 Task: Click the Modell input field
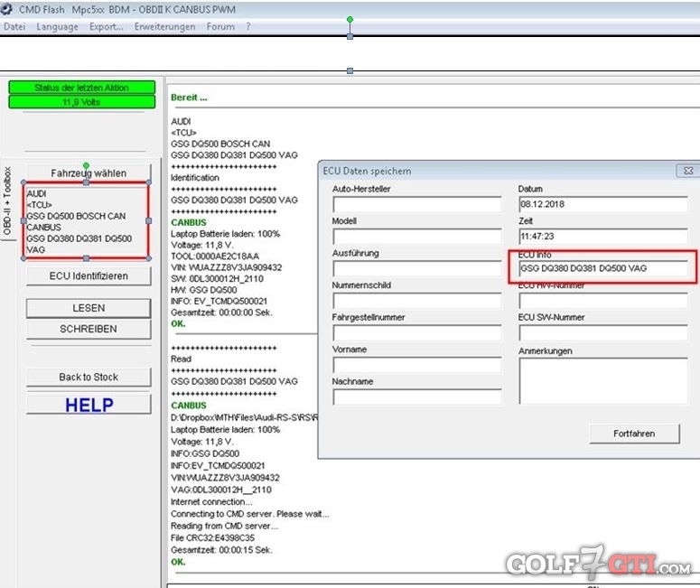417,236
